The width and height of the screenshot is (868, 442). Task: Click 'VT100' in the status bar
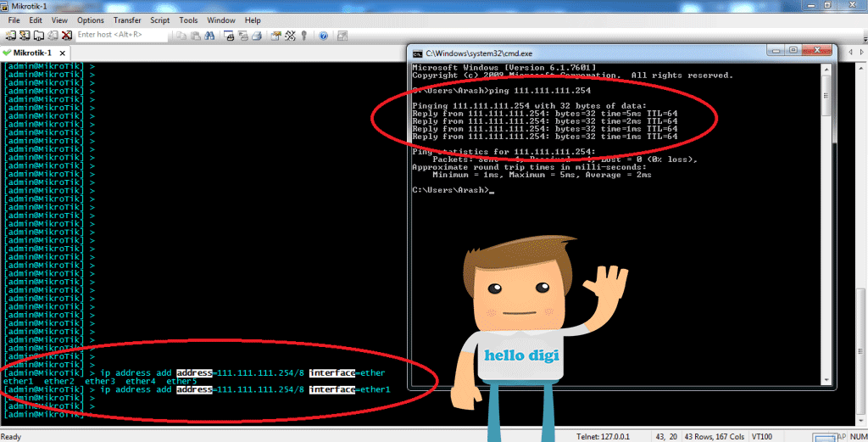pyautogui.click(x=762, y=436)
